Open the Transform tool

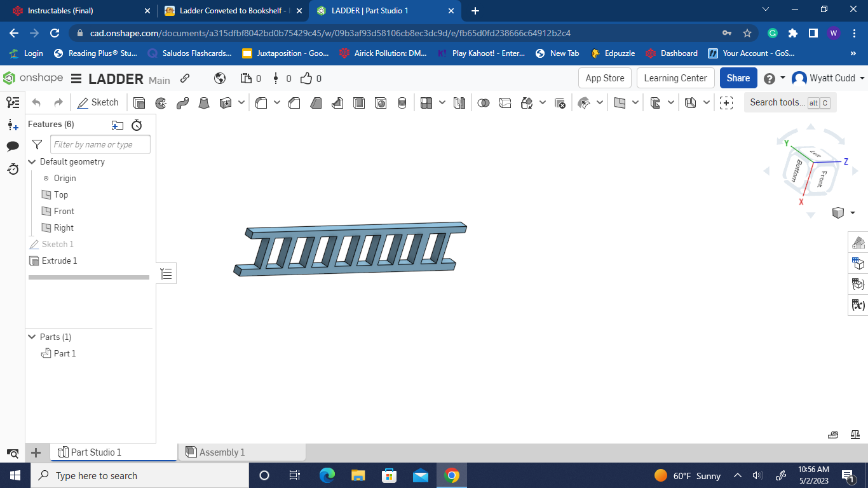click(x=527, y=102)
